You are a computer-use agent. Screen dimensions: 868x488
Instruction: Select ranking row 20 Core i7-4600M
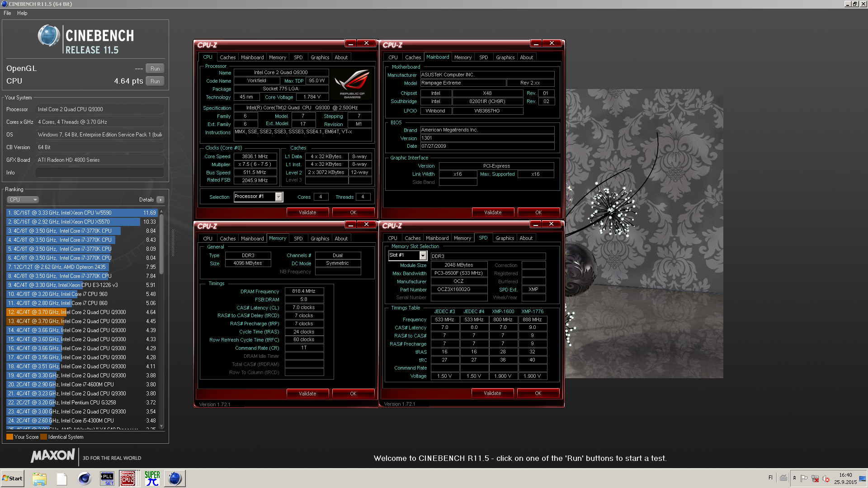point(81,385)
